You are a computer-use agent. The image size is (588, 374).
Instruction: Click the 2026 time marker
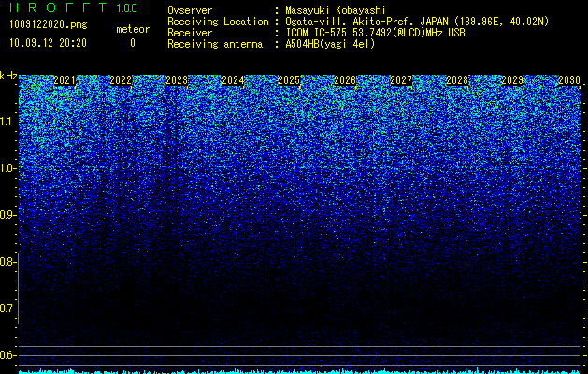pyautogui.click(x=345, y=80)
